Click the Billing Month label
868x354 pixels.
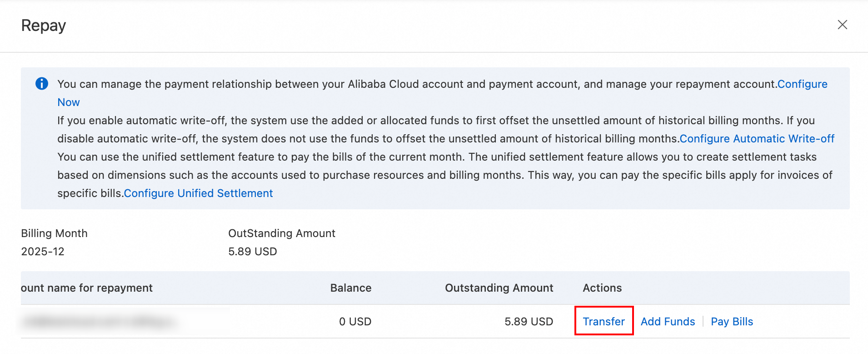54,233
